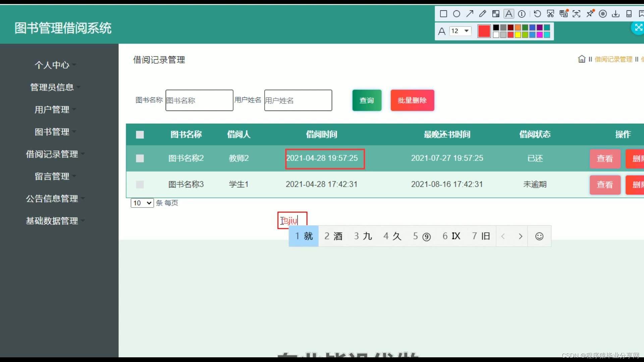This screenshot has height=362, width=644.
Task: Open 留言管理 in the sidebar
Action: click(x=52, y=177)
